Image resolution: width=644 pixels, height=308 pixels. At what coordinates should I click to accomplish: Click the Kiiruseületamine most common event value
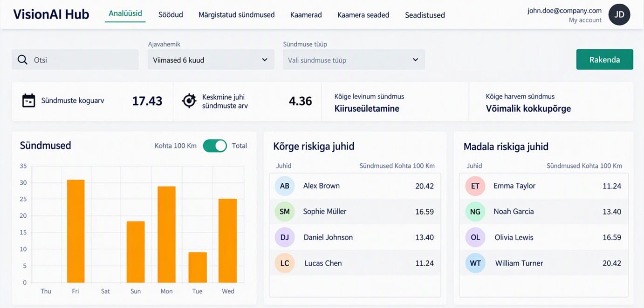367,109
